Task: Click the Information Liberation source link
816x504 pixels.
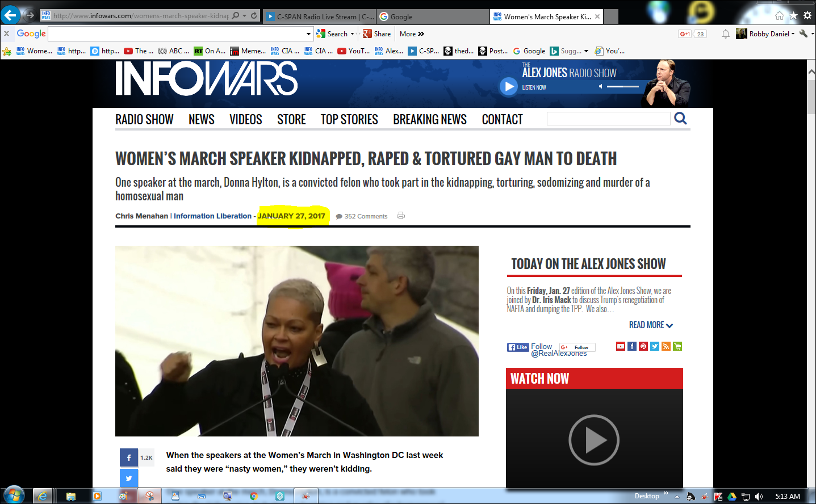Action: (x=212, y=216)
